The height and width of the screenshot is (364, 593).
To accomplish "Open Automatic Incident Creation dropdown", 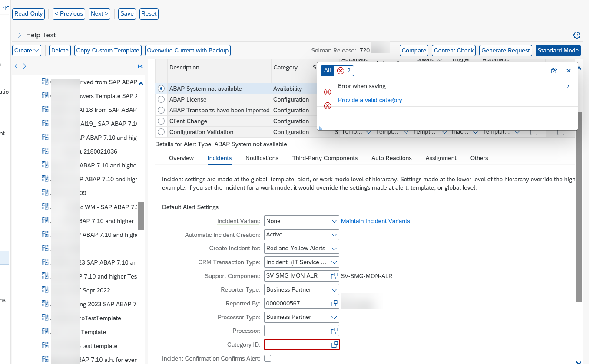I will point(334,235).
